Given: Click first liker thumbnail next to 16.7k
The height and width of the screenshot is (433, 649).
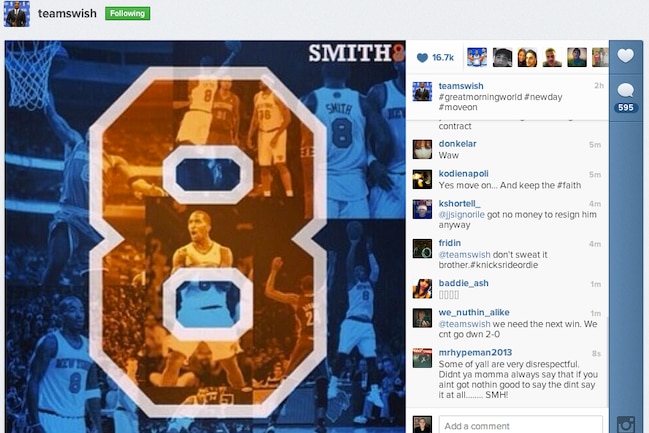Looking at the screenshot, I should pyautogui.click(x=477, y=57).
